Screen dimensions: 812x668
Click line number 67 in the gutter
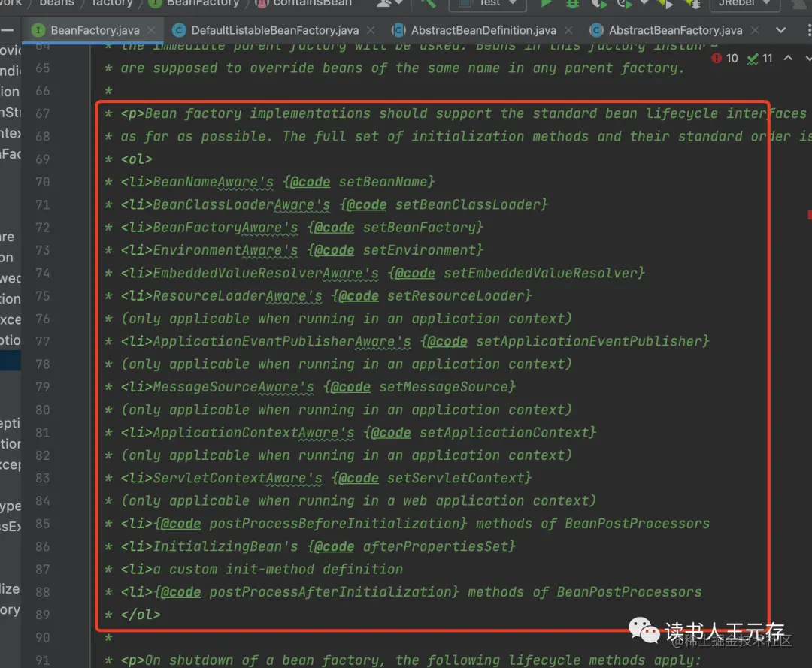click(42, 113)
